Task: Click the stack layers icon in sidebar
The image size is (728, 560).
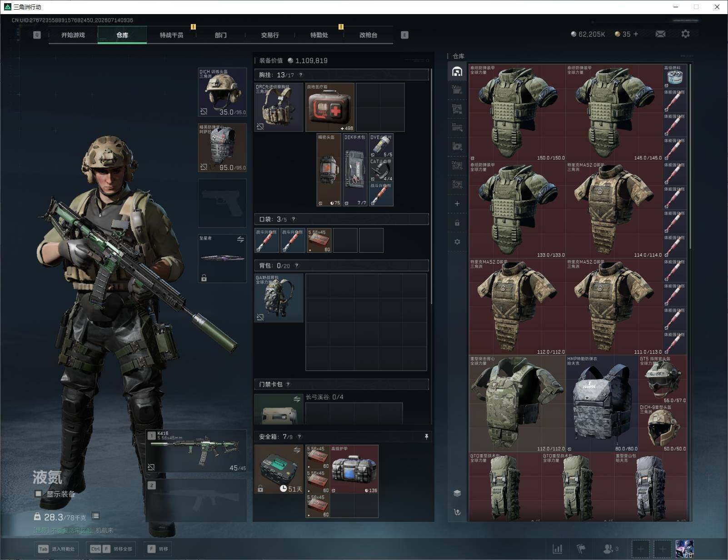Action: coord(457,493)
